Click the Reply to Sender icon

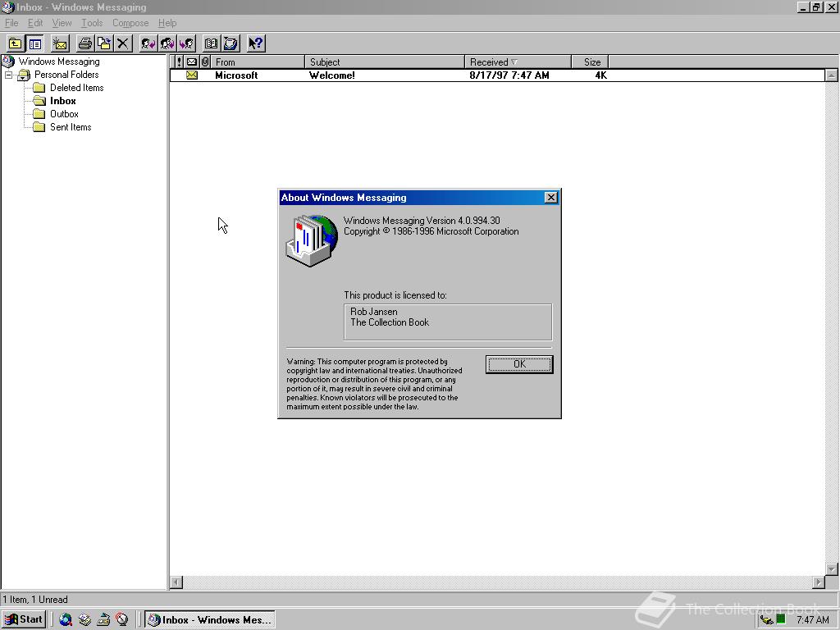[148, 43]
